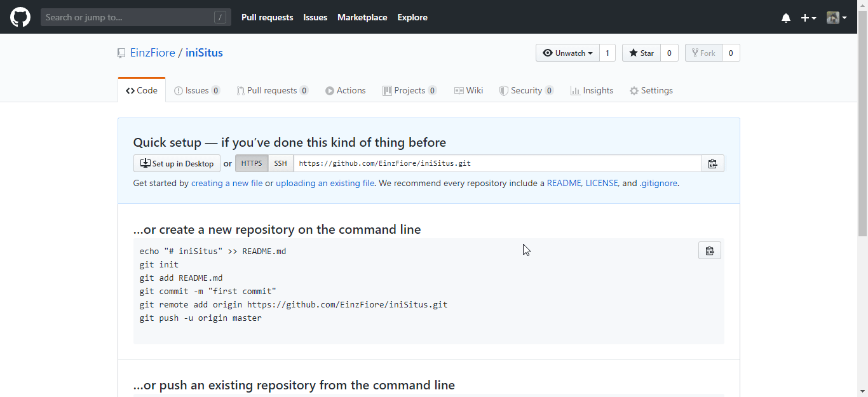868x397 pixels.
Task: Expand the plus create-new menu
Action: (808, 18)
